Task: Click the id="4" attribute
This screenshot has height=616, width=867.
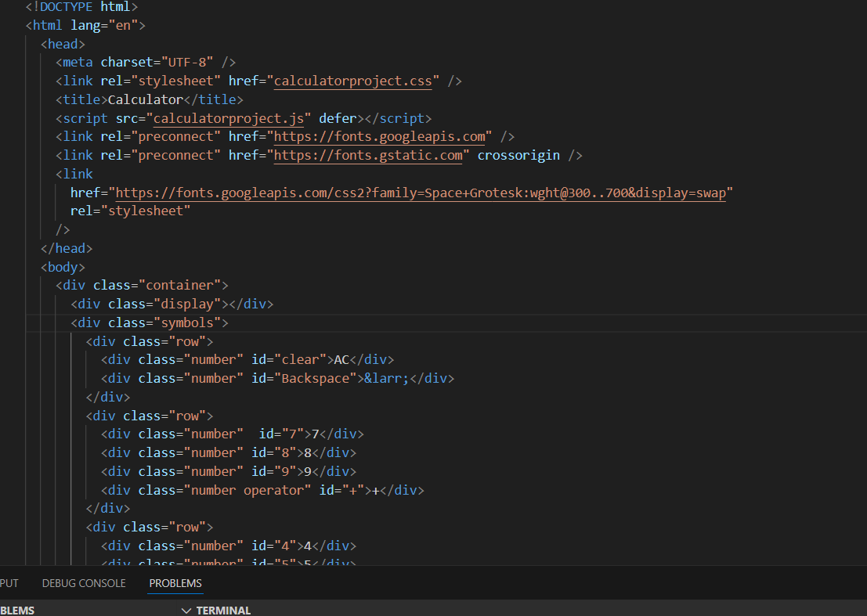Action: (x=273, y=546)
